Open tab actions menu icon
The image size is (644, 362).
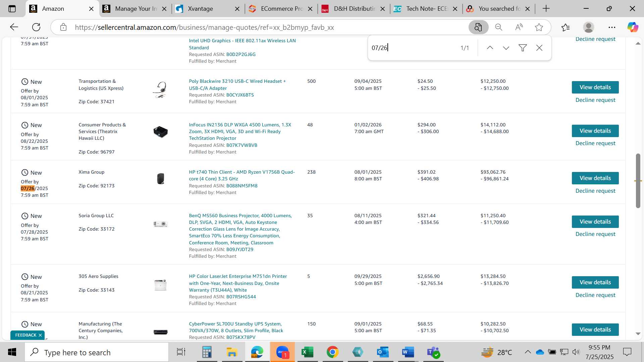tap(12, 9)
